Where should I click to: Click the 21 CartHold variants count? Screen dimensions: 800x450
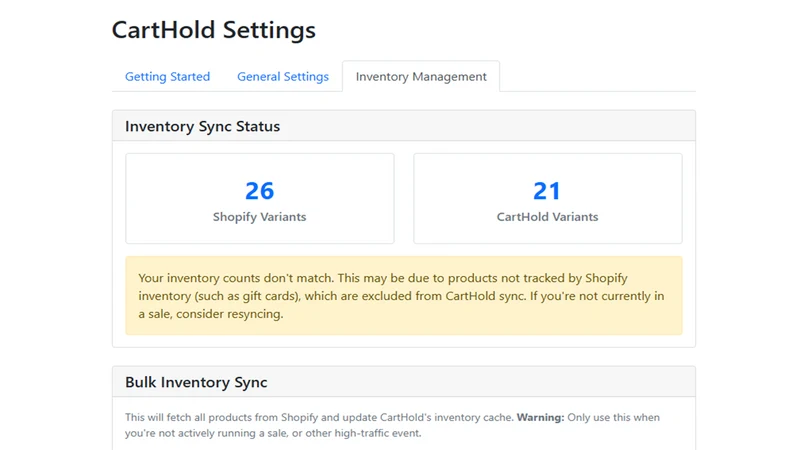547,191
